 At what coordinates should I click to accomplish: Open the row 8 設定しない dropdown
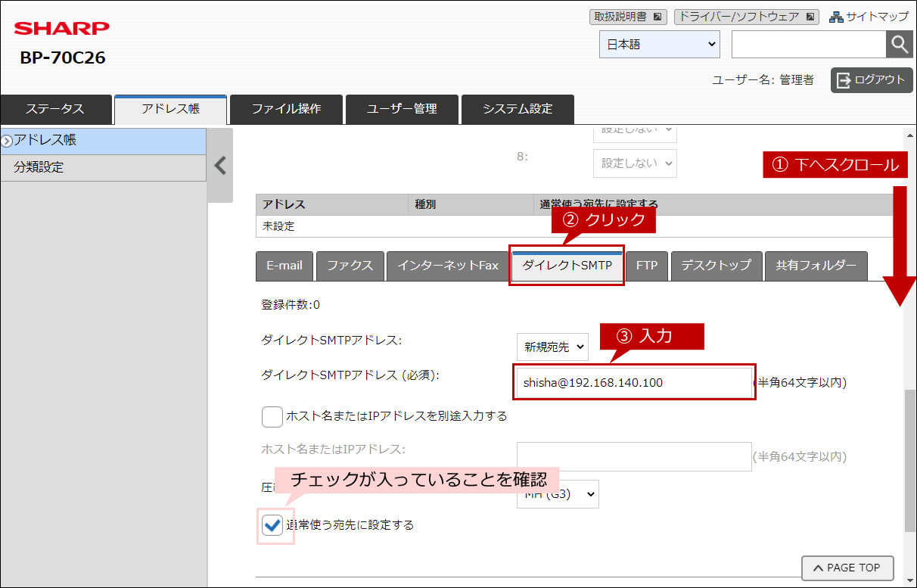(x=635, y=163)
